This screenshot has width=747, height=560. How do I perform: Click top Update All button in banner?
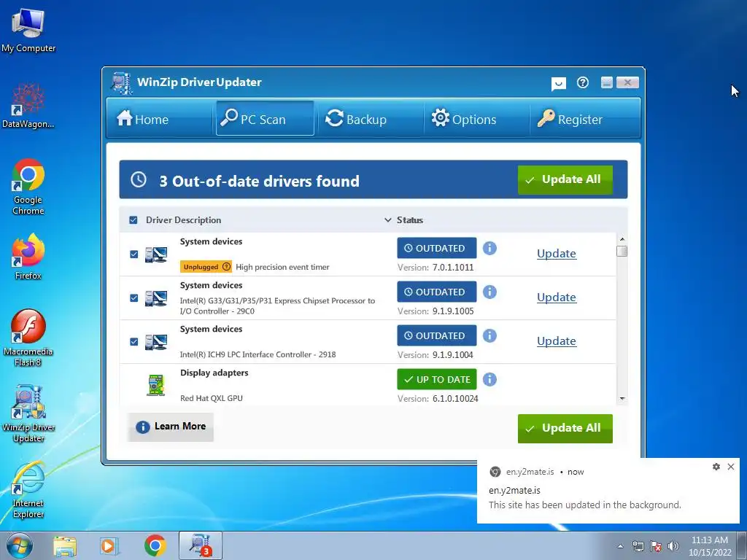click(565, 179)
